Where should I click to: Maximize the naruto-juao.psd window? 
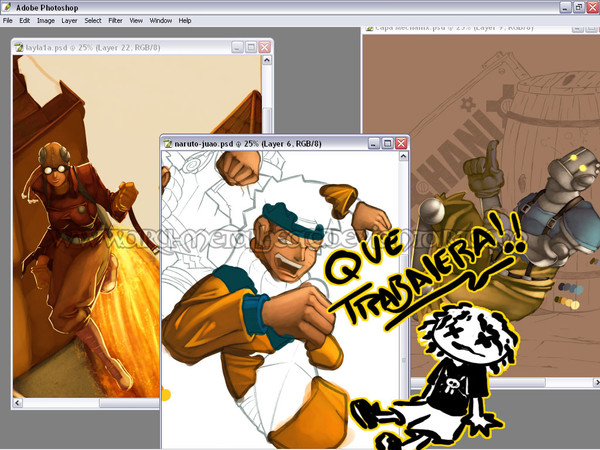[x=388, y=143]
